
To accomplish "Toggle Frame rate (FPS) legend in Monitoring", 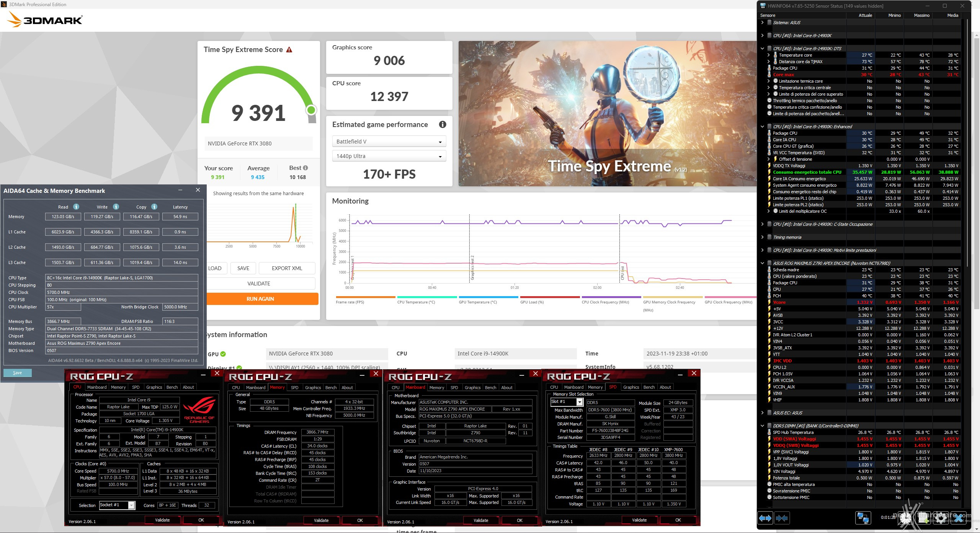I will click(x=365, y=300).
